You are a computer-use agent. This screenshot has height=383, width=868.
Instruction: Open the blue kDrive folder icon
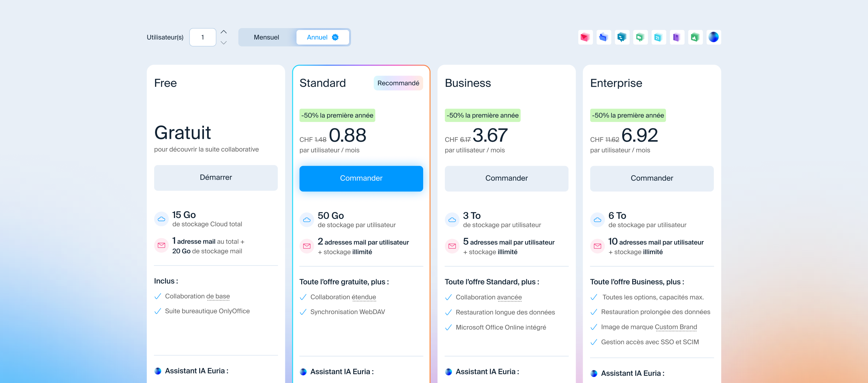[603, 37]
